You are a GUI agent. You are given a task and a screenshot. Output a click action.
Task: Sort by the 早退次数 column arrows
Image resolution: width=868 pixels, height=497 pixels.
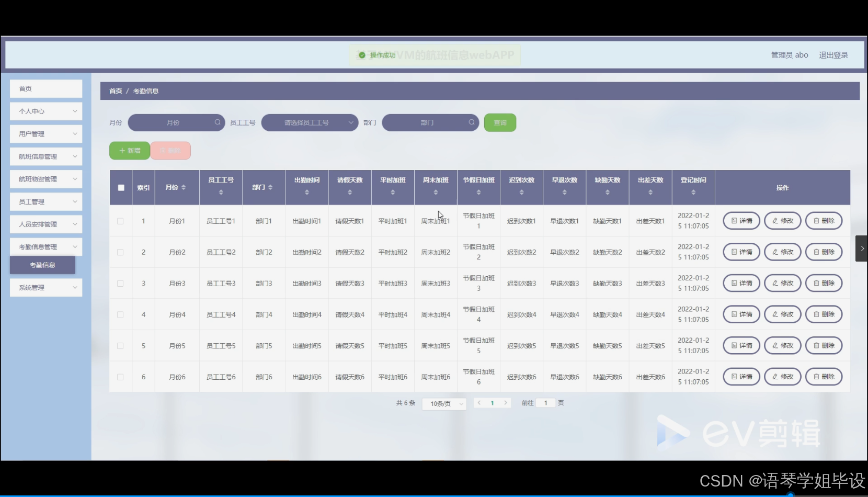point(564,193)
